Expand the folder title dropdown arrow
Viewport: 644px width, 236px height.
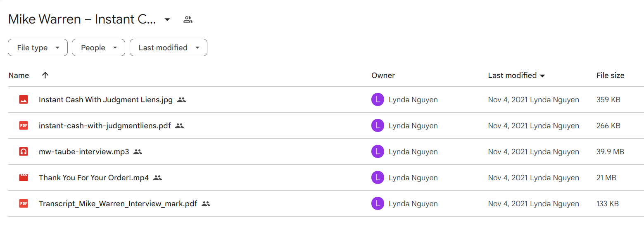coord(167,19)
